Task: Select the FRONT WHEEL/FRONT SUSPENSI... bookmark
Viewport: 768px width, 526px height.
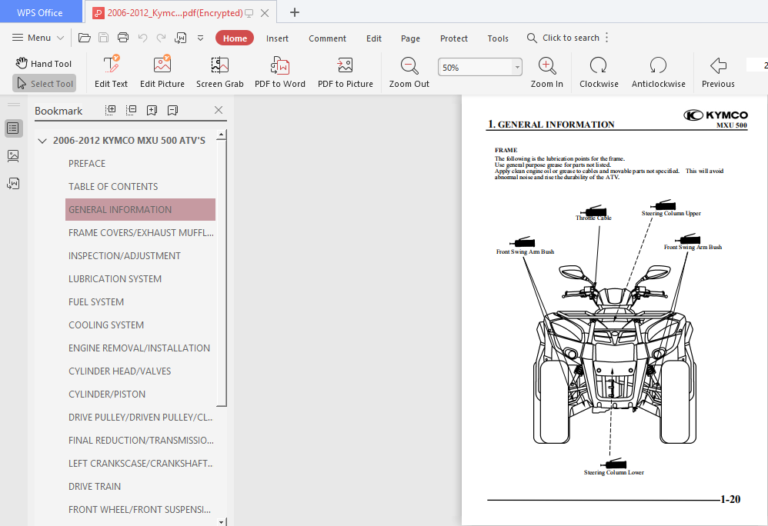Action: coord(140,509)
